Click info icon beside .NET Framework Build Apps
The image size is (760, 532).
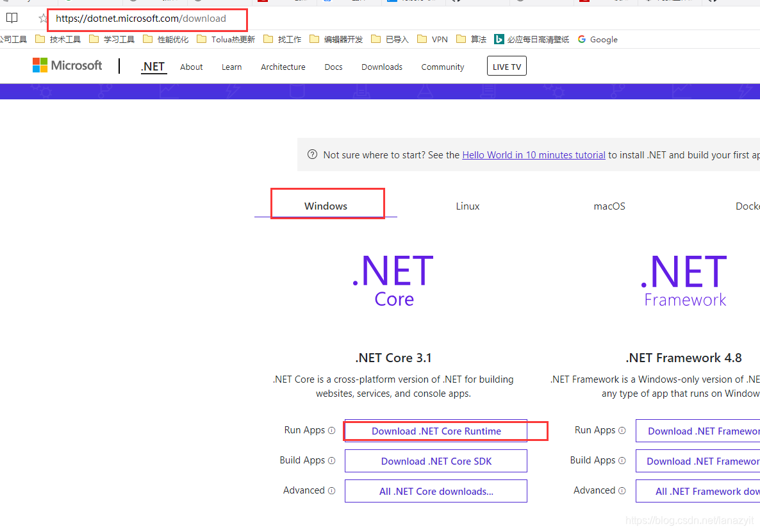[x=622, y=461]
